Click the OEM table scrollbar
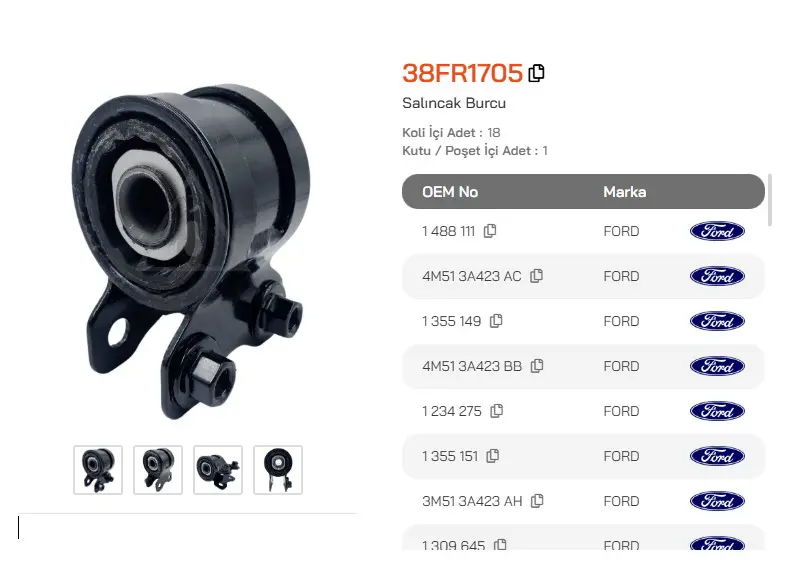 click(770, 200)
